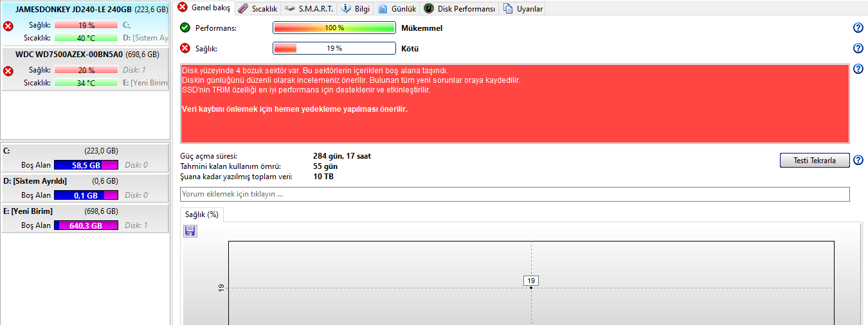Select the D: [Sistem Ayrıldı] partition
The image size is (868, 325).
(x=86, y=188)
